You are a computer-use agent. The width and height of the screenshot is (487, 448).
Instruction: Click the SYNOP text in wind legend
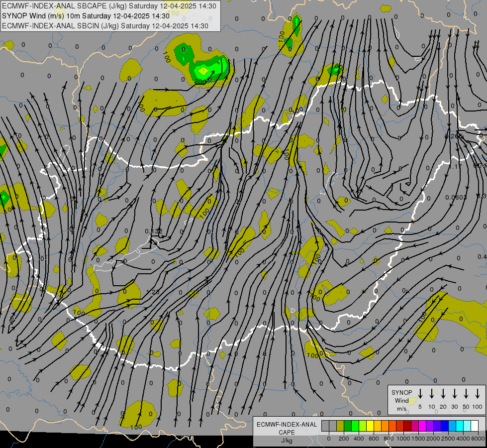[x=401, y=392]
